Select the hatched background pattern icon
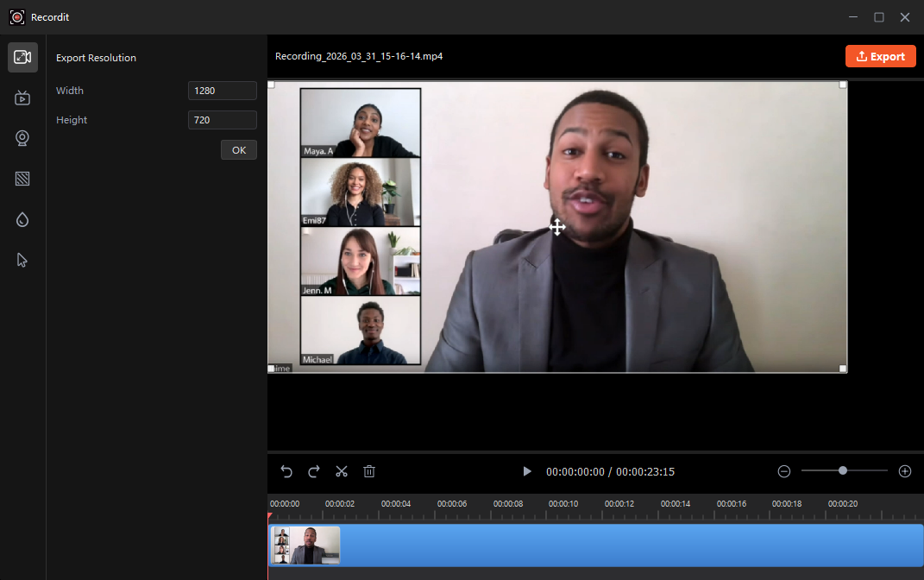 22,179
